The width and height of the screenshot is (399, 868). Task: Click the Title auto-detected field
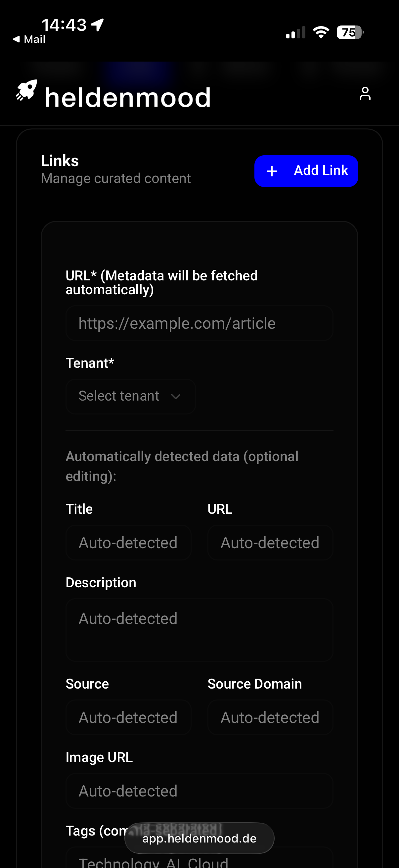(x=128, y=543)
